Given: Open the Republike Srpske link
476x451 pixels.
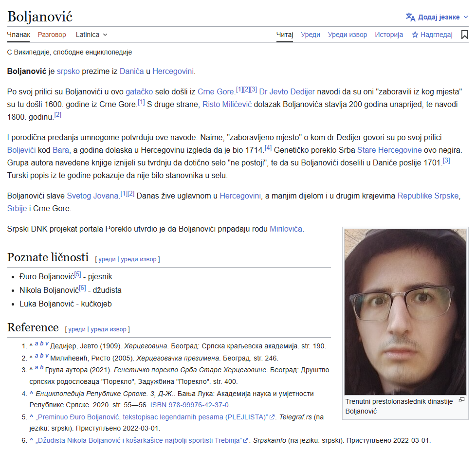Looking at the screenshot, I should [x=428, y=196].
